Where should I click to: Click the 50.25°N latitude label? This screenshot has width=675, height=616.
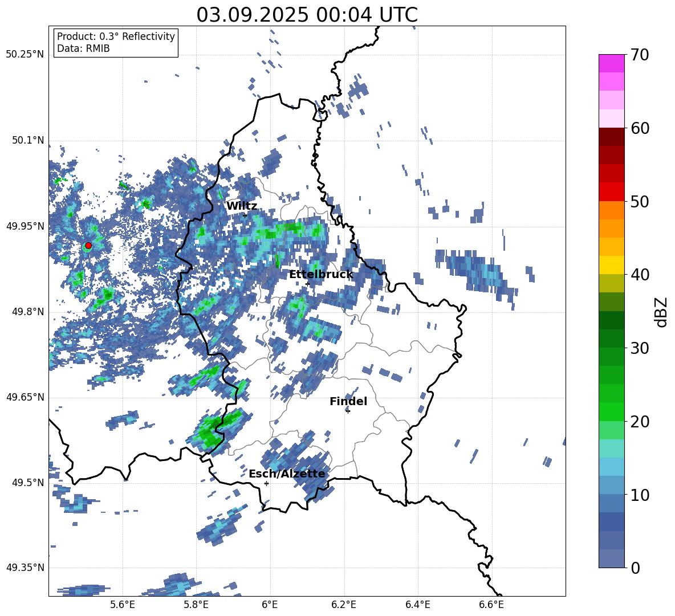(x=25, y=55)
